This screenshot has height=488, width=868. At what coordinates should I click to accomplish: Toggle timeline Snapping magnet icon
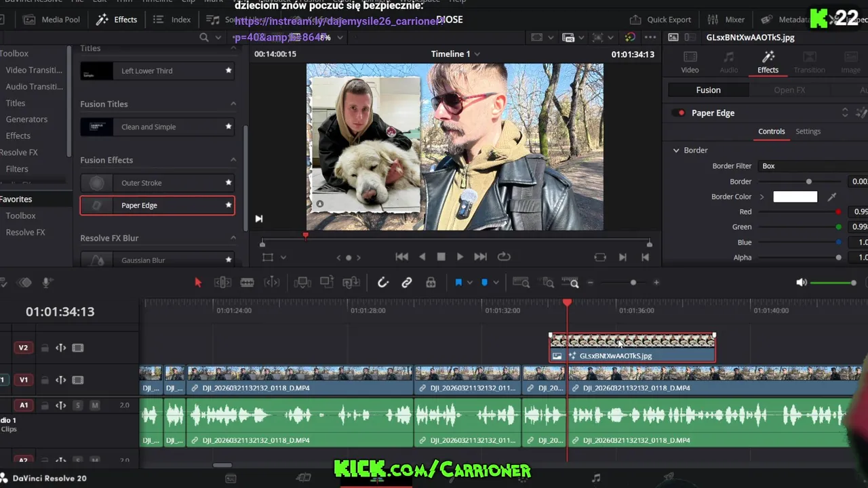[x=383, y=283]
